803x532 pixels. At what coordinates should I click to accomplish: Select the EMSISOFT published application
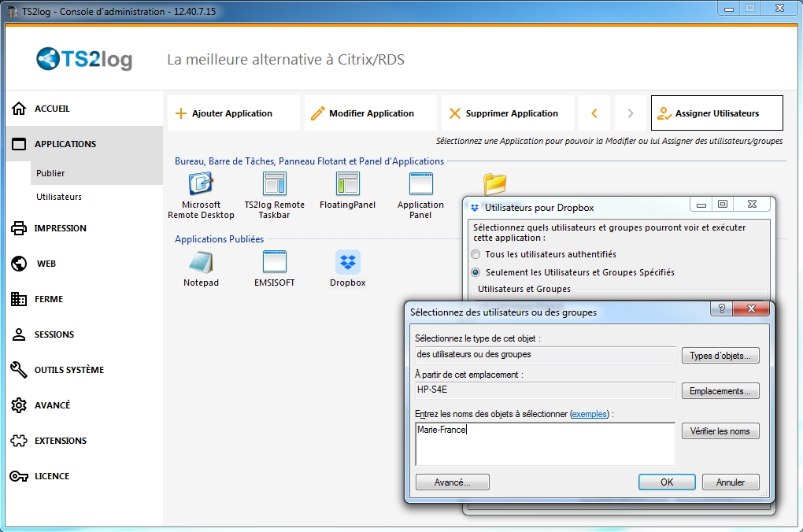[x=275, y=269]
